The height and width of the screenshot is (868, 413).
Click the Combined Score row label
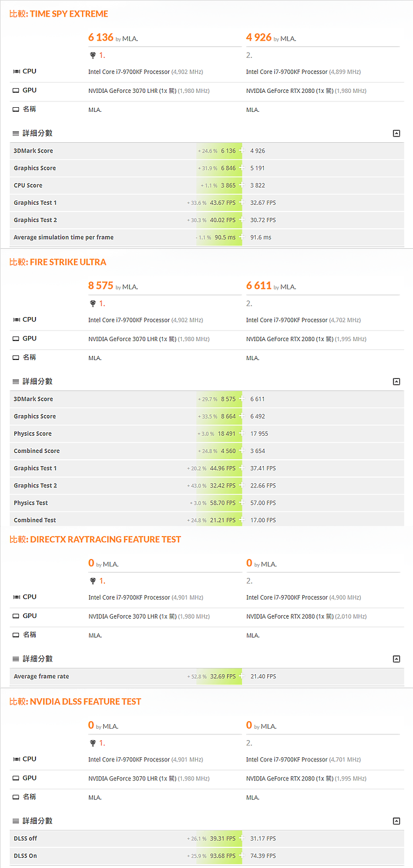37,451
